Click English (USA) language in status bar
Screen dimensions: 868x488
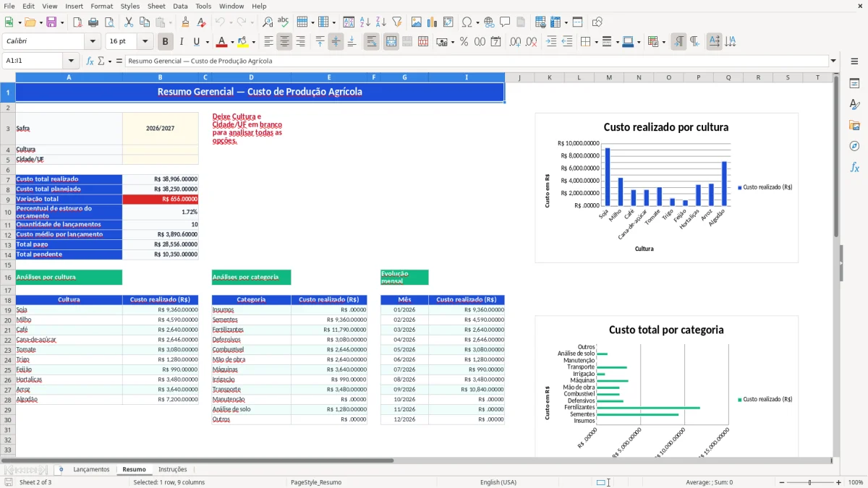(x=498, y=482)
